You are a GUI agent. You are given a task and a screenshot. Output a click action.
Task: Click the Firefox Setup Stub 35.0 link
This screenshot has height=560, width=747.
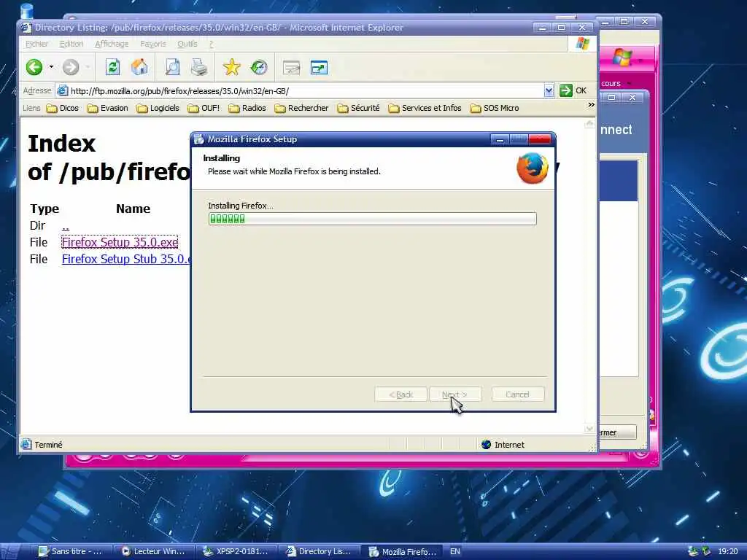tap(125, 259)
